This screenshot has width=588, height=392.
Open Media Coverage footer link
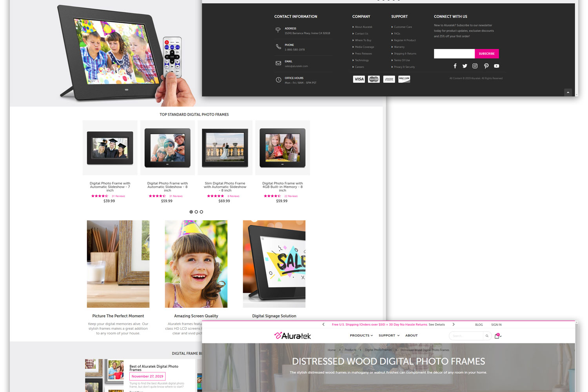(364, 47)
